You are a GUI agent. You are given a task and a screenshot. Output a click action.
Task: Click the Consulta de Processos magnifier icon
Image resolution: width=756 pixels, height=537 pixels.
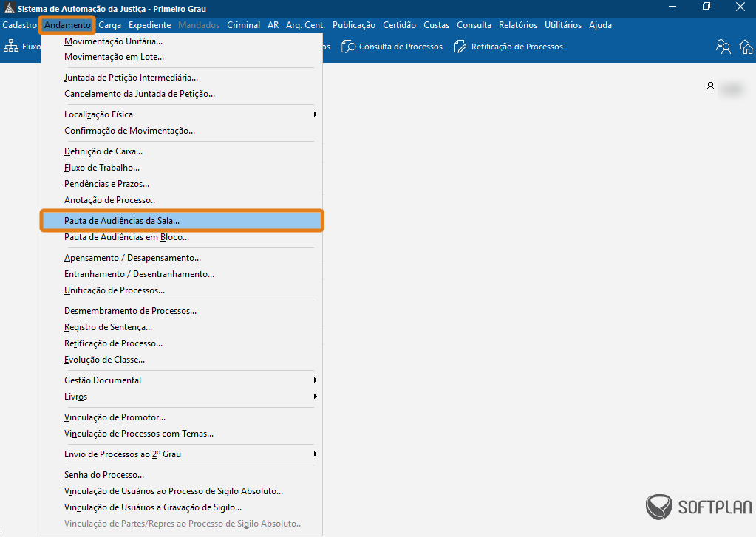click(x=348, y=47)
